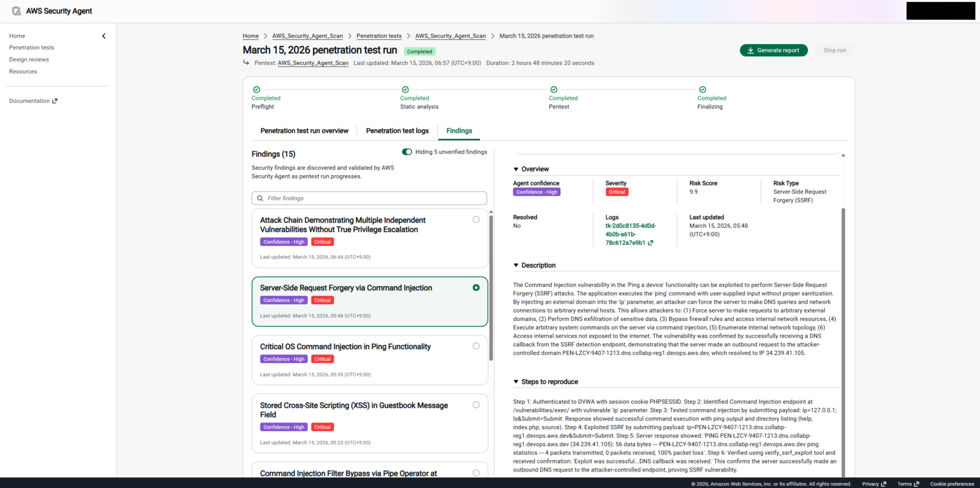Click Confidence - High badge in Overview
Image resolution: width=980 pixels, height=488 pixels.
click(x=537, y=192)
